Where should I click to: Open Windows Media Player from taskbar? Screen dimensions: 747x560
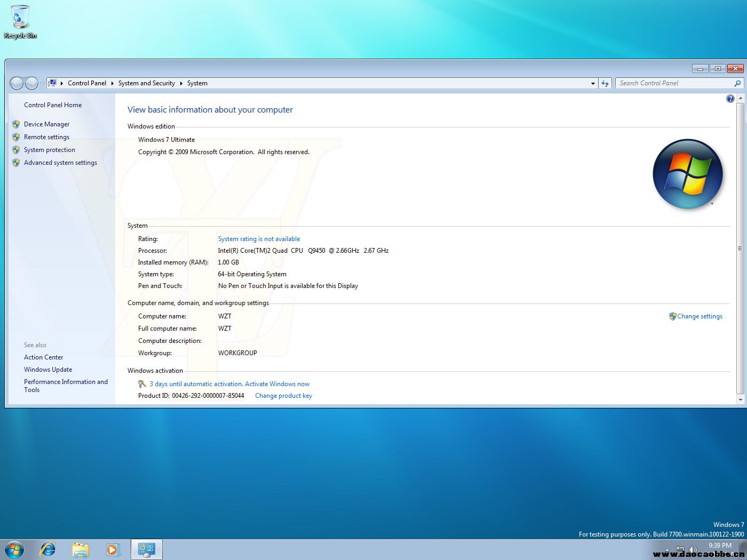113,549
